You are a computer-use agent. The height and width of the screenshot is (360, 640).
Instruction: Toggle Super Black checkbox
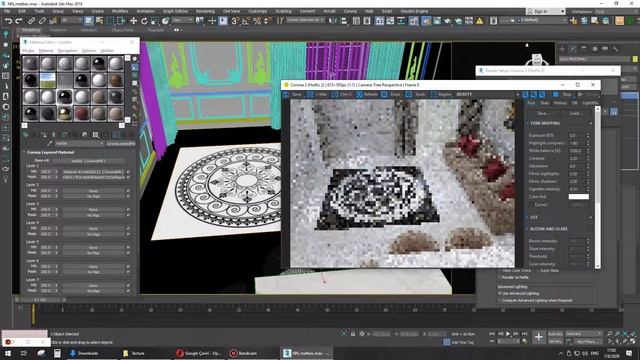[537, 271]
